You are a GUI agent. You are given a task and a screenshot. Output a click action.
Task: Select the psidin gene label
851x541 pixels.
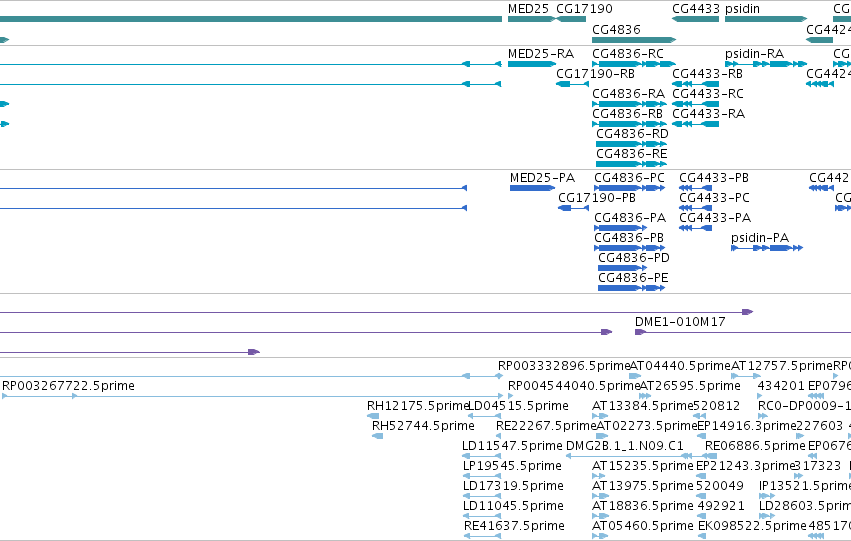coord(742,9)
